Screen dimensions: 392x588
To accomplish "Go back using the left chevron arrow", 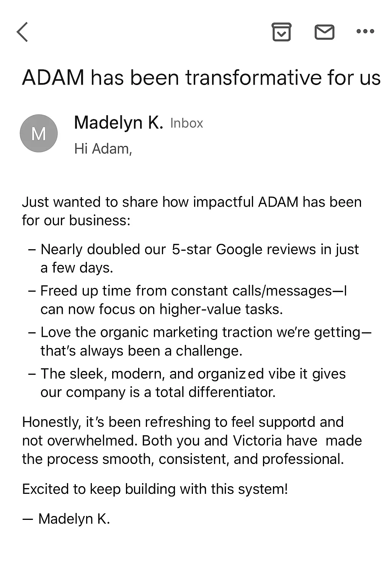I will (23, 32).
